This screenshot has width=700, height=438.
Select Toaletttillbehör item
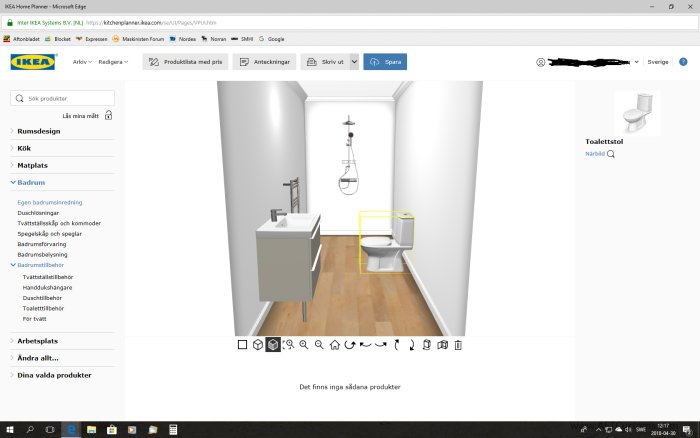(x=43, y=309)
